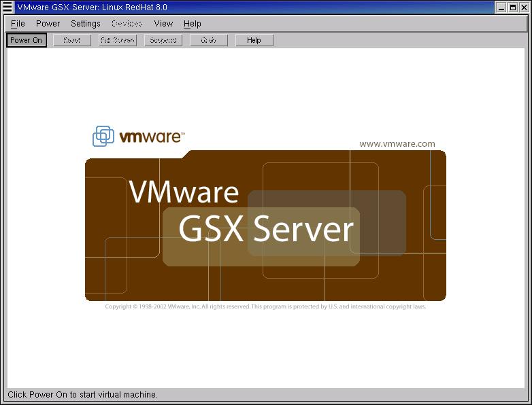
Task: Maximize the VMware GSX Server window
Action: 513,7
